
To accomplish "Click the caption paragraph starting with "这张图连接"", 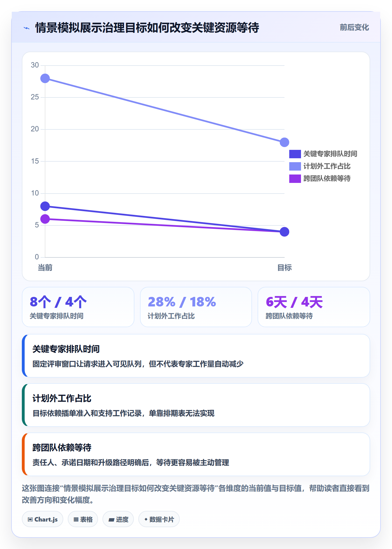I will (x=196, y=494).
